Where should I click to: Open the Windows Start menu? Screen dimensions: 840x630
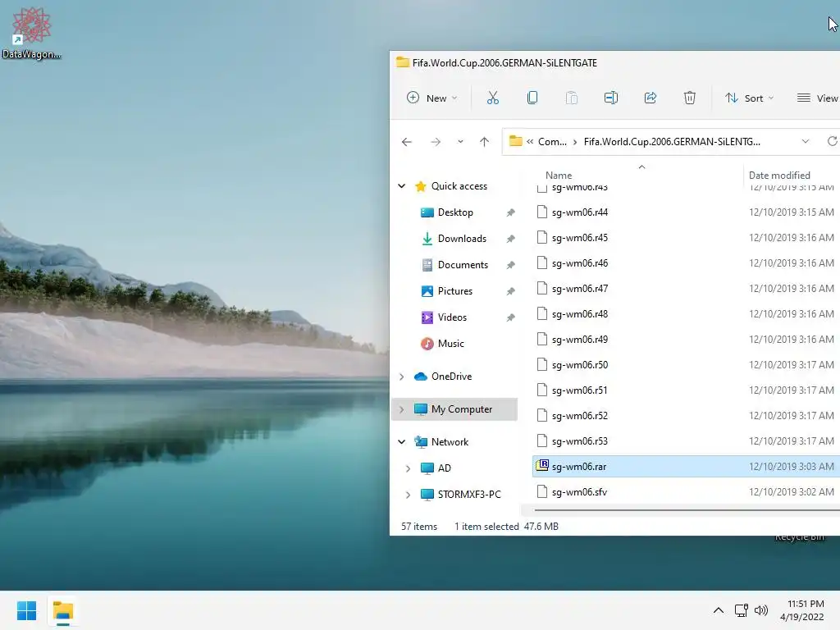(x=26, y=610)
